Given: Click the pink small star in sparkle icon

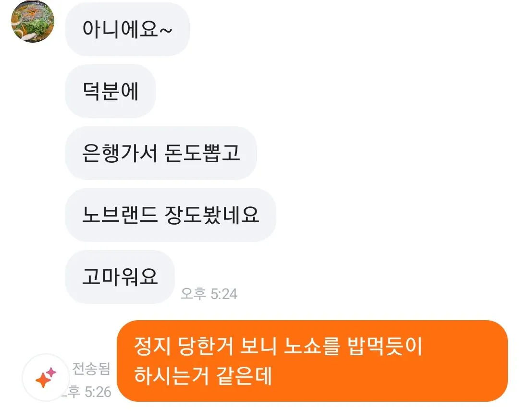Looking at the screenshot, I should 51,372.
